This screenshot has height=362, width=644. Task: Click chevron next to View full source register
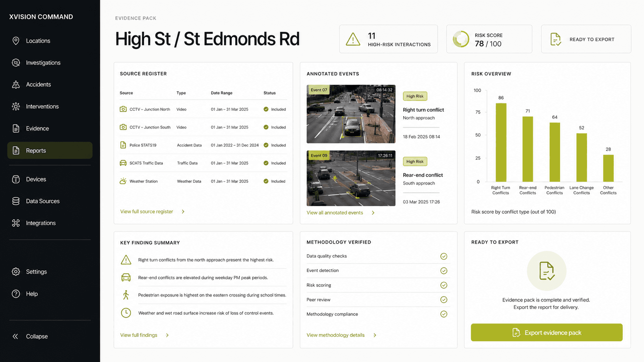183,212
